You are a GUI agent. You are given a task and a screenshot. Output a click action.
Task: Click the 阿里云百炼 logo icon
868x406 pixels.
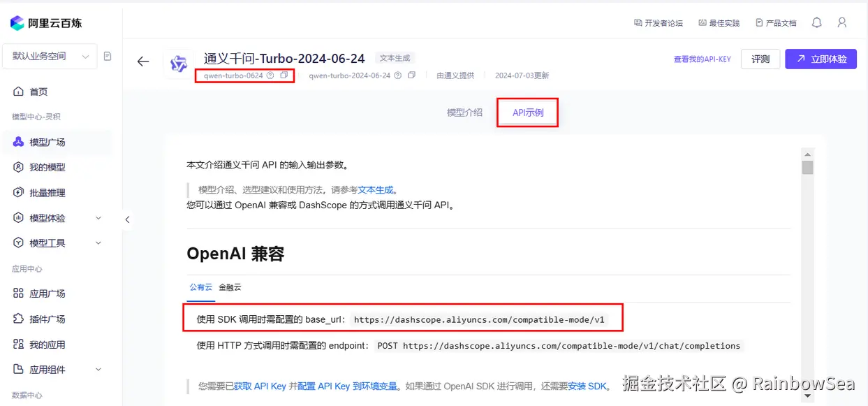pyautogui.click(x=17, y=23)
